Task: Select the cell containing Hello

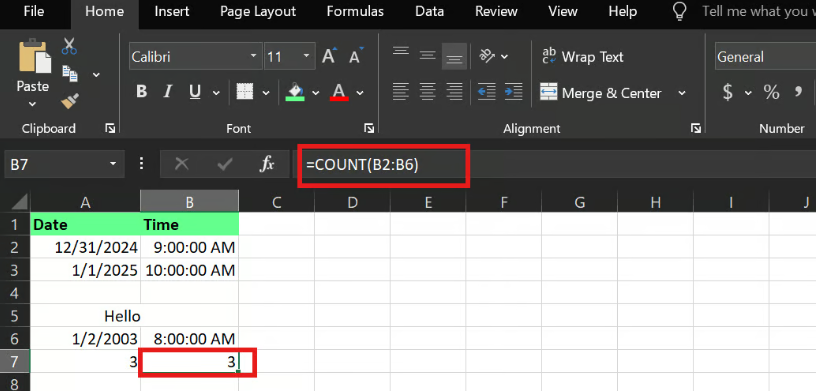Action: [x=85, y=316]
